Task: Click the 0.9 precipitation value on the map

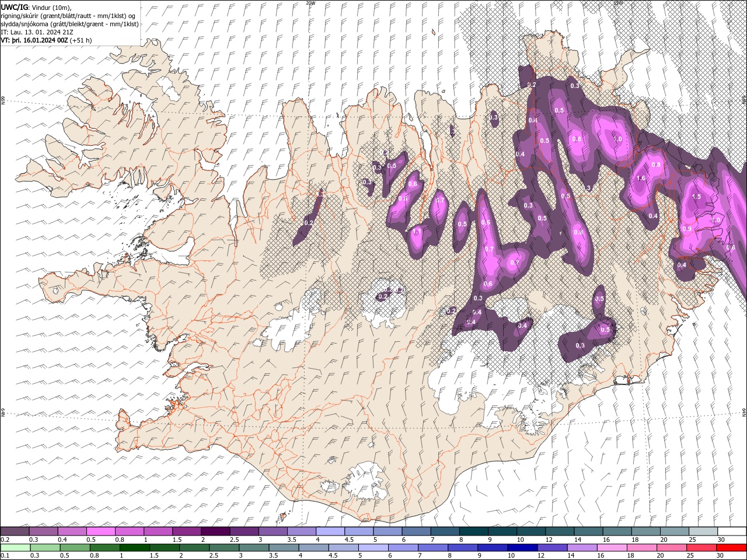Action: [687, 229]
